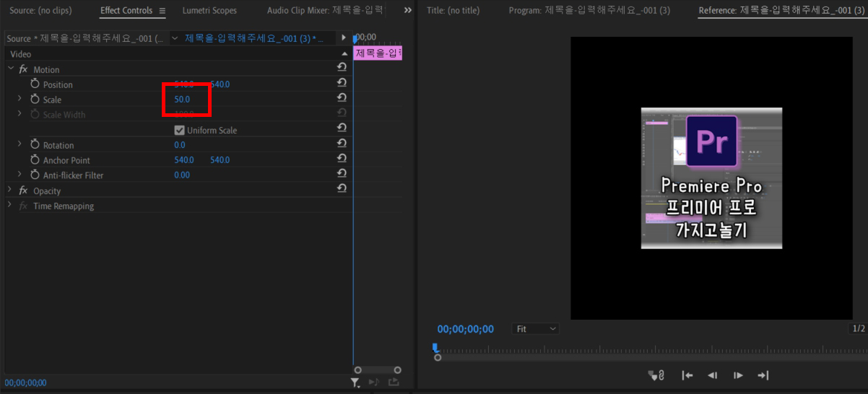Image resolution: width=868 pixels, height=394 pixels.
Task: Go to Out point in Reference monitor
Action: 763,375
